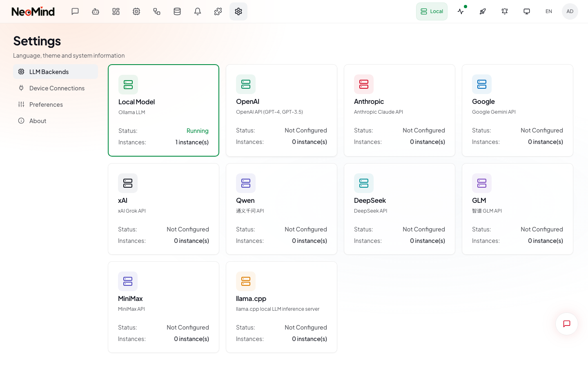Click the Qwen server icon
Image resolution: width=588 pixels, height=368 pixels.
246,183
